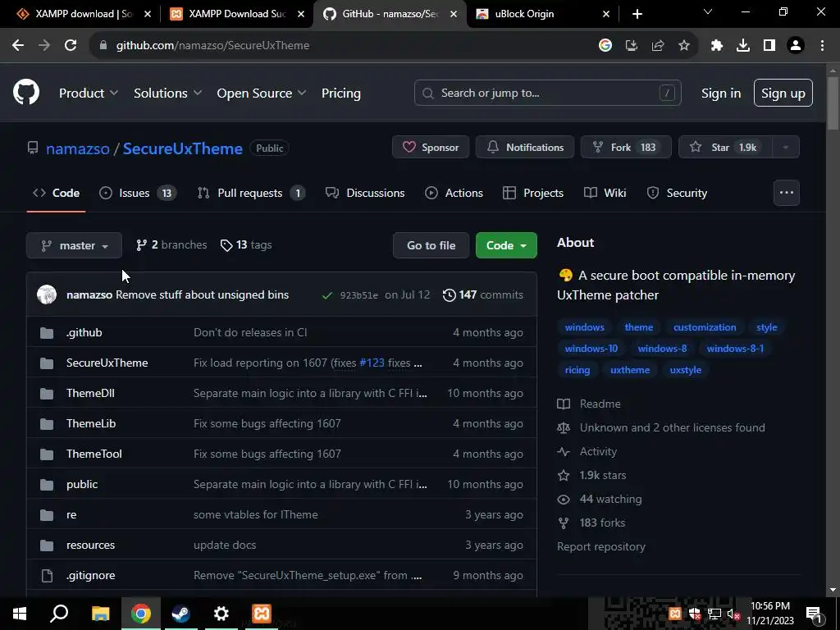The height and width of the screenshot is (630, 840).
Task: Click namazso avatar on the commit row
Action: [47, 294]
